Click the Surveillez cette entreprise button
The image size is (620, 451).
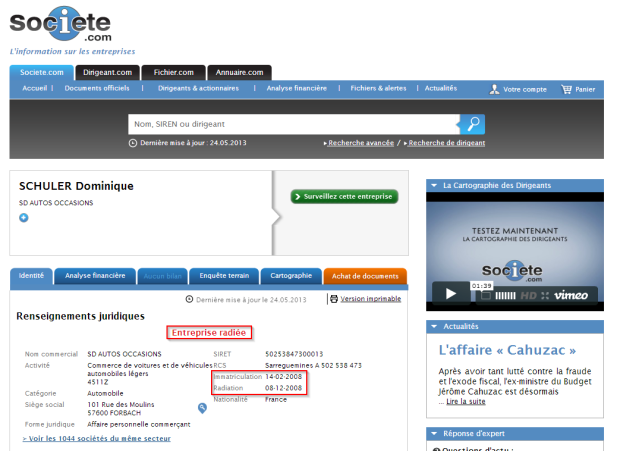pyautogui.click(x=344, y=196)
